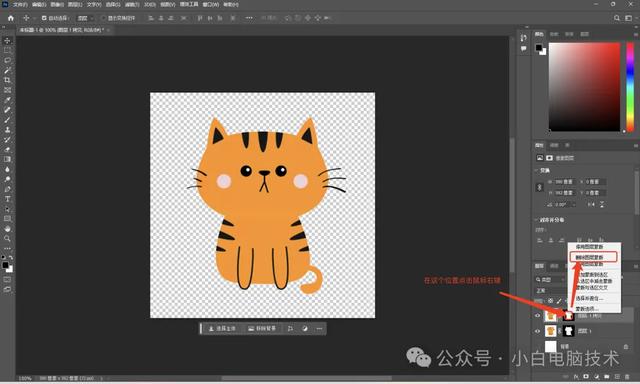Select the Lasso tool
This screenshot has height=384, width=640.
pyautogui.click(x=7, y=60)
